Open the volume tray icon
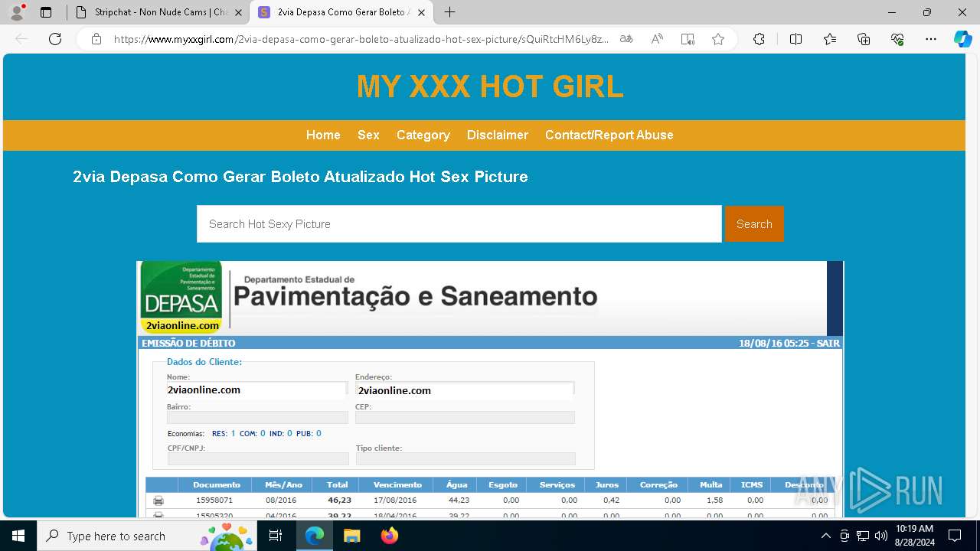Screen dimensions: 980x551 pos(881,536)
